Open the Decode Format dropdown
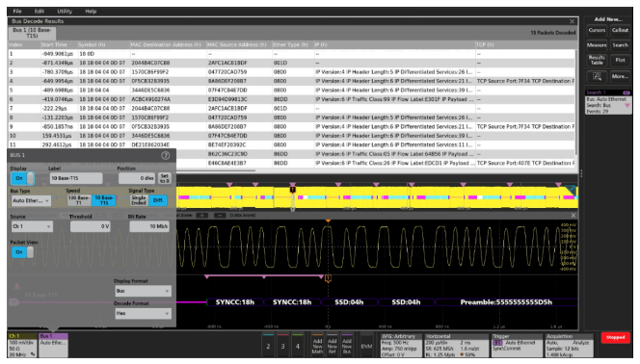Screen dimensions: 640x364 coord(143,314)
